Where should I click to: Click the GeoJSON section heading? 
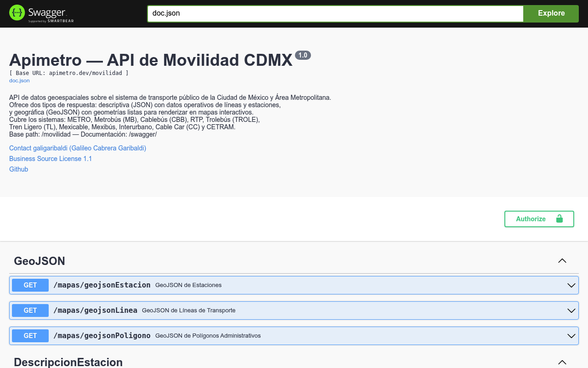40,261
